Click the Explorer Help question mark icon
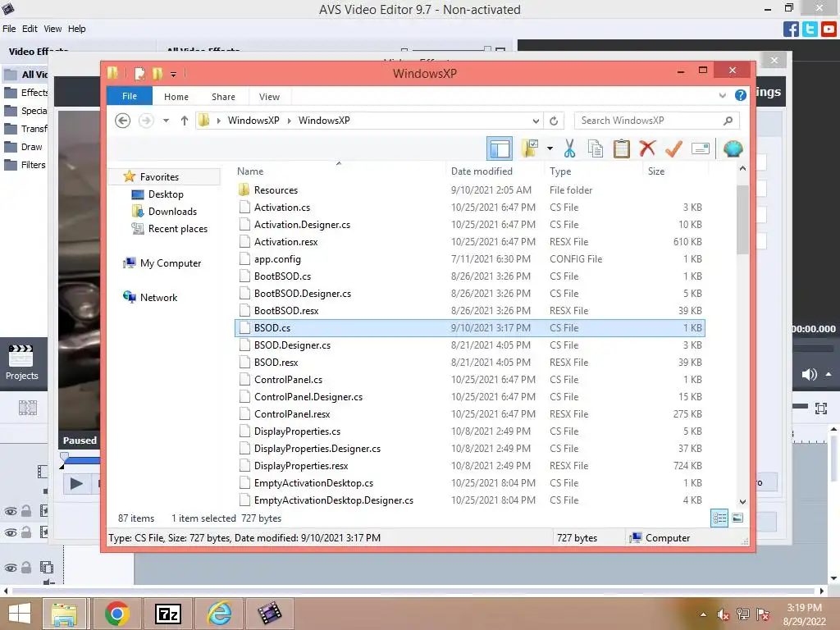This screenshot has height=630, width=840. (741, 95)
